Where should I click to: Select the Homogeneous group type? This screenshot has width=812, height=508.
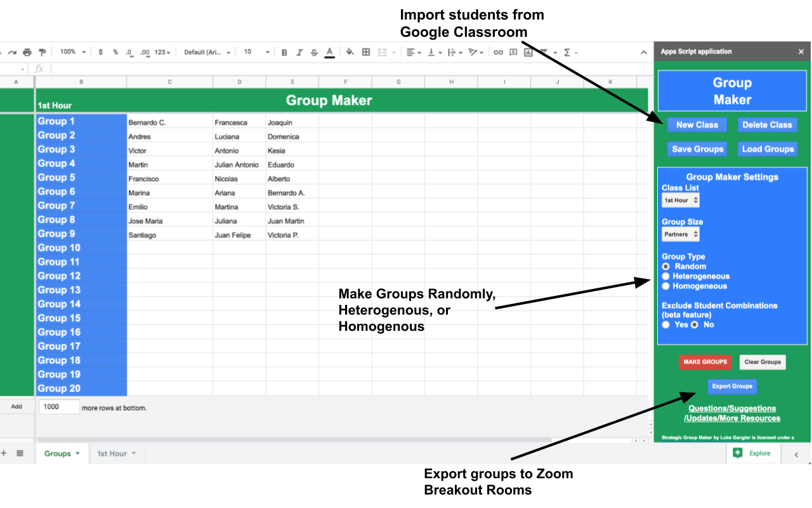click(x=666, y=286)
